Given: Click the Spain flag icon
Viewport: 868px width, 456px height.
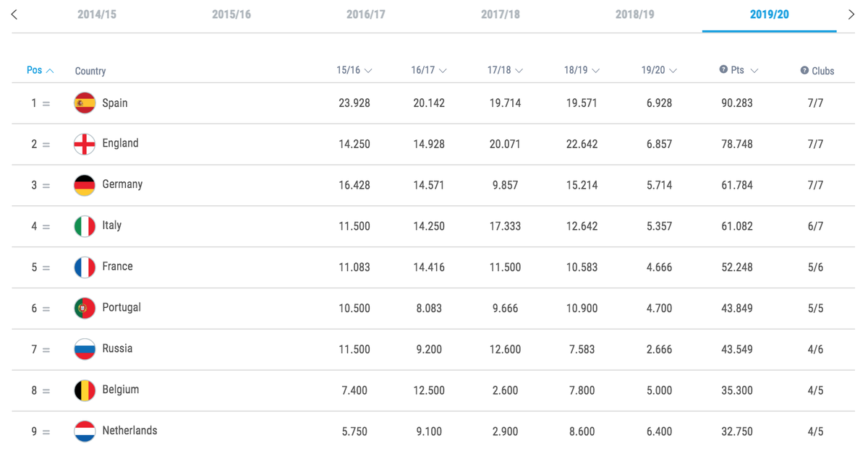Looking at the screenshot, I should click(85, 103).
